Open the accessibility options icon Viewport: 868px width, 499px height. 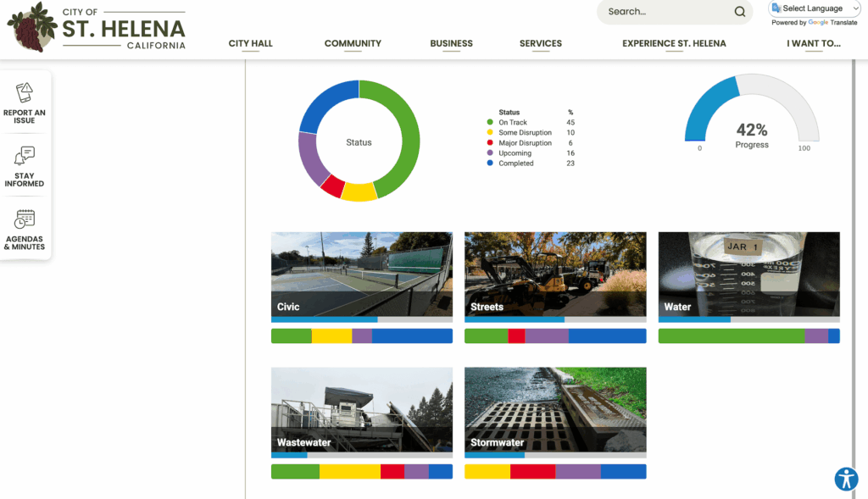[x=845, y=479]
